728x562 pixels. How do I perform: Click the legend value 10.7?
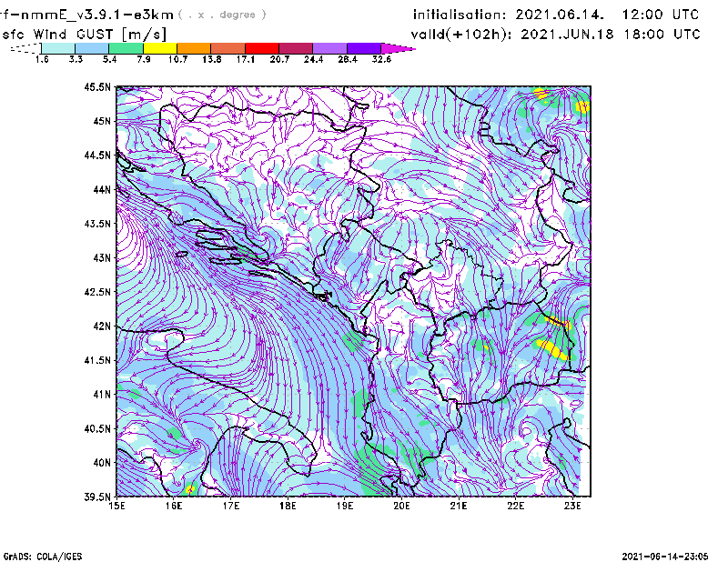coord(177,59)
